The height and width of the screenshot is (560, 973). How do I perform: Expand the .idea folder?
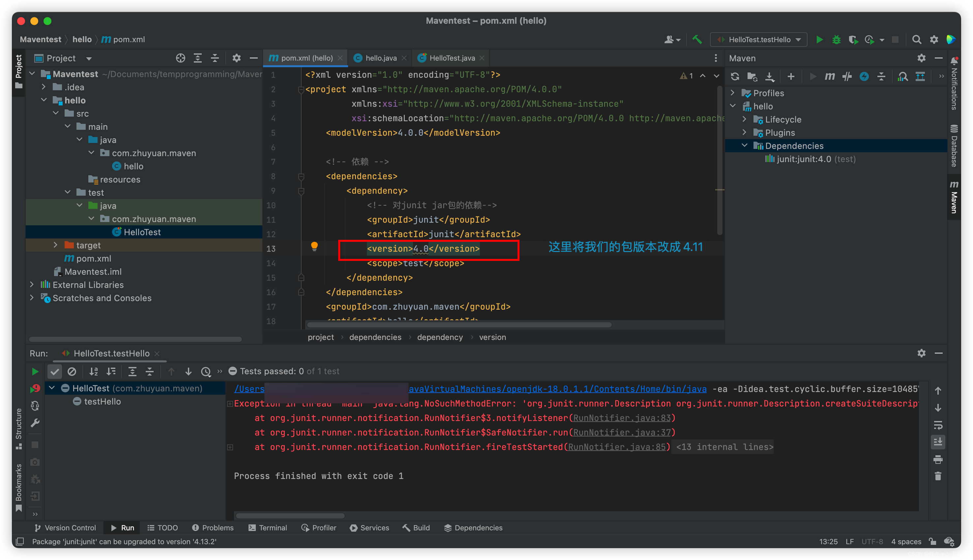click(44, 87)
